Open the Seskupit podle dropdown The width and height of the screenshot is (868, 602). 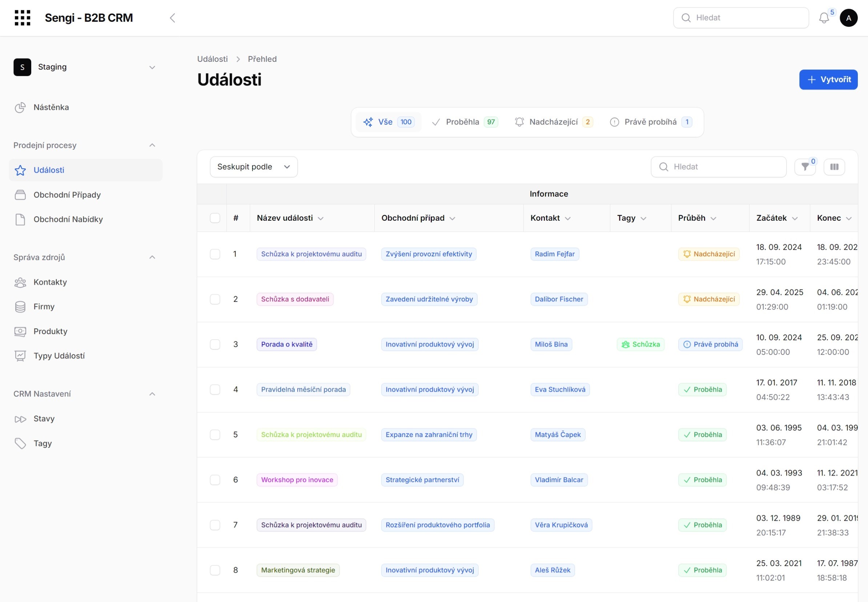pos(253,167)
